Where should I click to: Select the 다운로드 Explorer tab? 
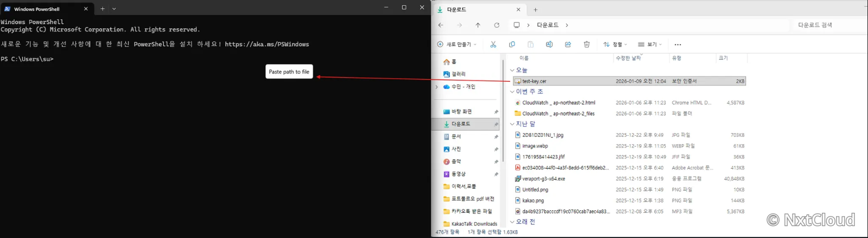[x=479, y=9]
